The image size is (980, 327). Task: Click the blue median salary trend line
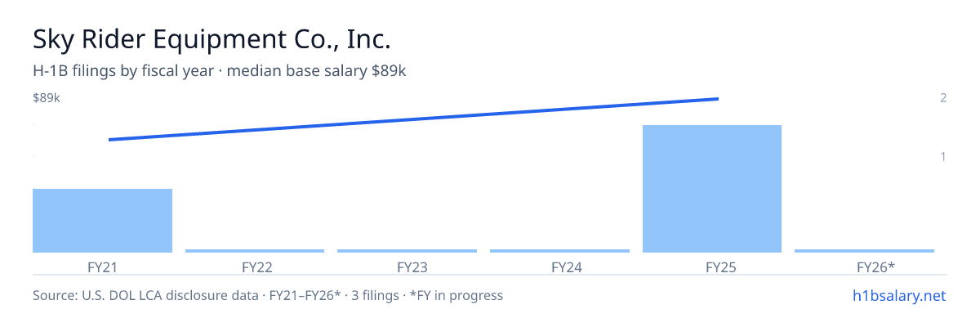(x=413, y=119)
